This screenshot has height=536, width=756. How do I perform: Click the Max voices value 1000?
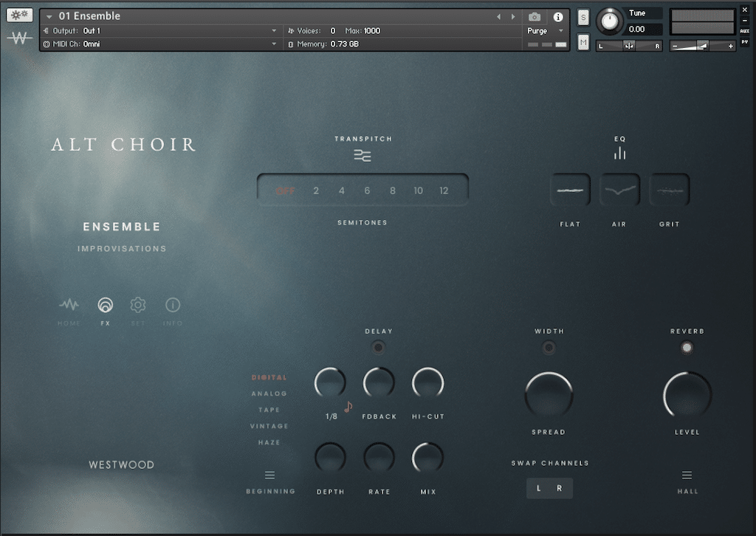[x=372, y=31]
